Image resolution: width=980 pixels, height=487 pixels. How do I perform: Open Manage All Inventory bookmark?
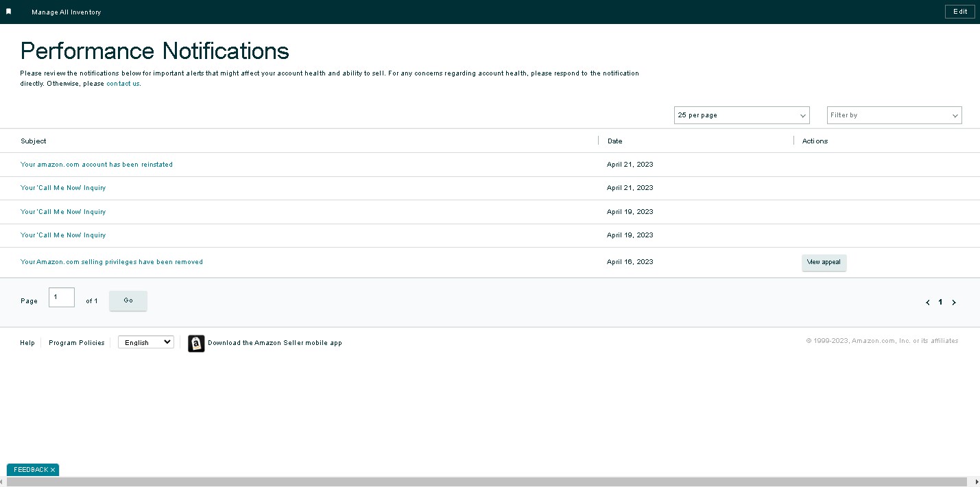66,12
